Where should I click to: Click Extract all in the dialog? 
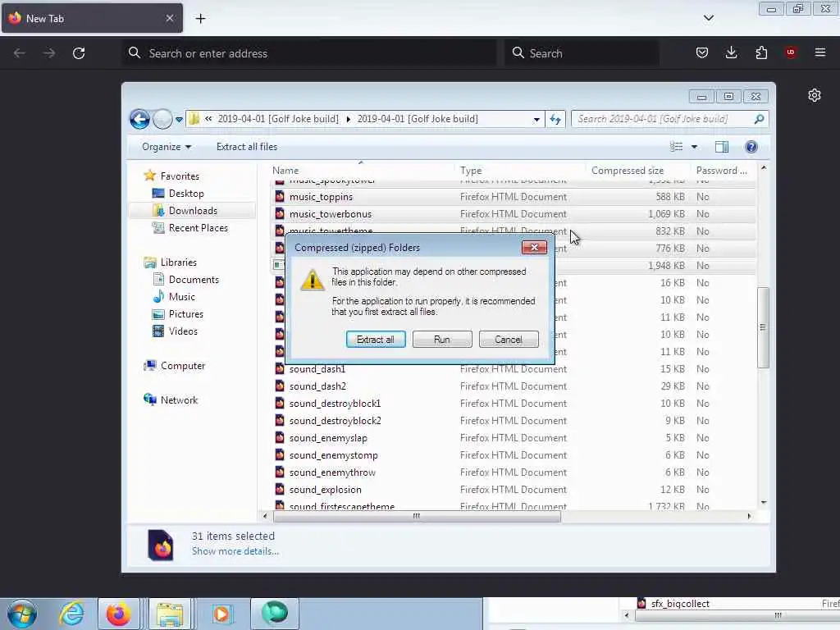point(376,340)
